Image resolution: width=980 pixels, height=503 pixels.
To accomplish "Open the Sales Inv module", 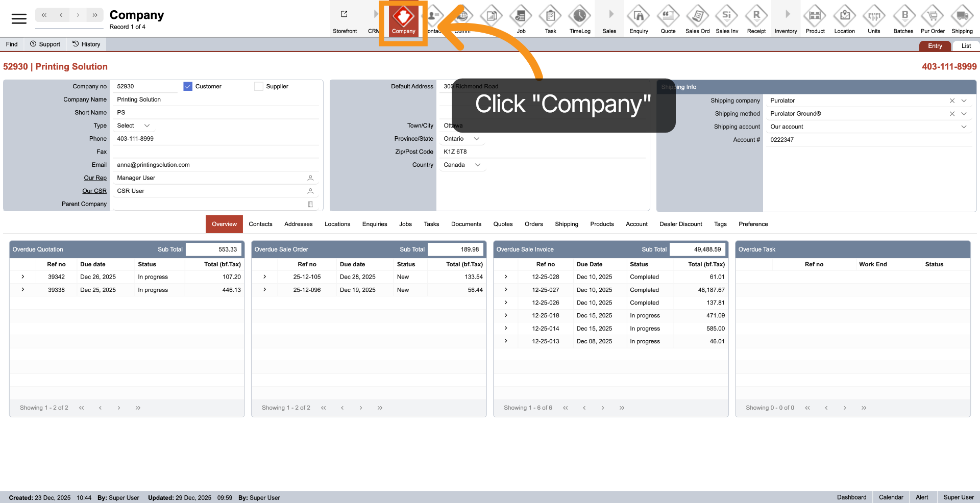I will pos(727,19).
